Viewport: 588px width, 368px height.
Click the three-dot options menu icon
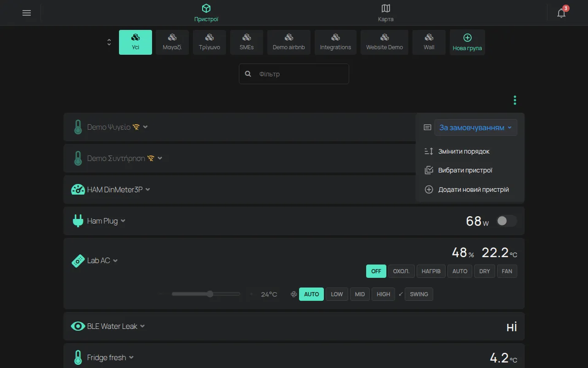coord(515,100)
